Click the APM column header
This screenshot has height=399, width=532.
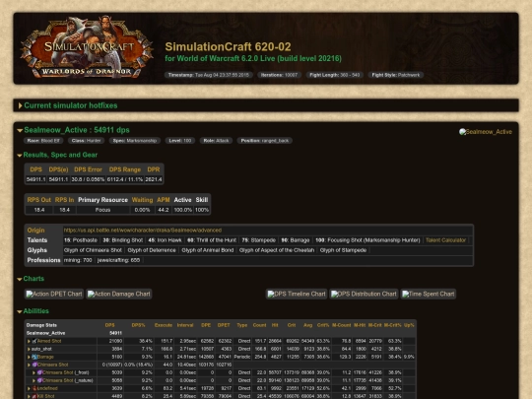[164, 200]
